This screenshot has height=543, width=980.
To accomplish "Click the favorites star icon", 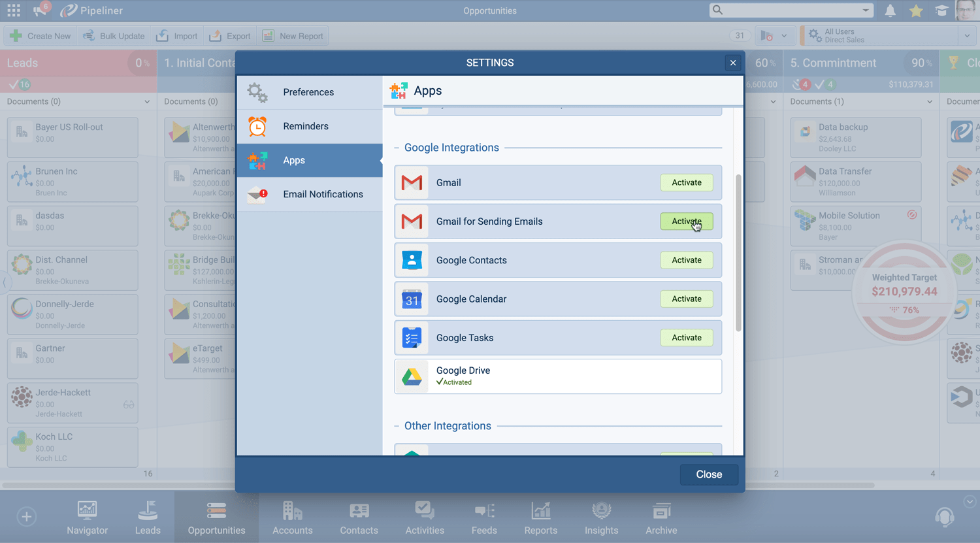I will point(916,10).
